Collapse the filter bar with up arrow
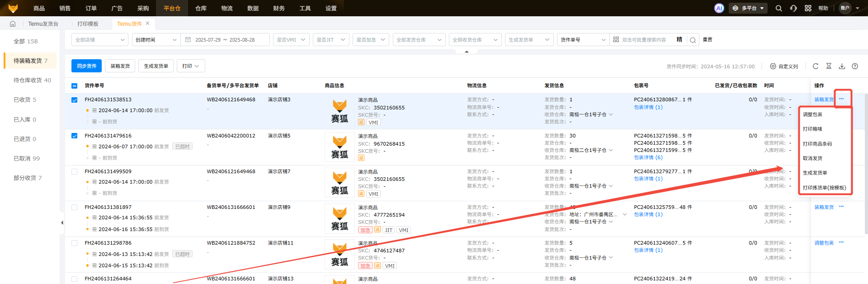This screenshot has width=868, height=284. [x=467, y=52]
